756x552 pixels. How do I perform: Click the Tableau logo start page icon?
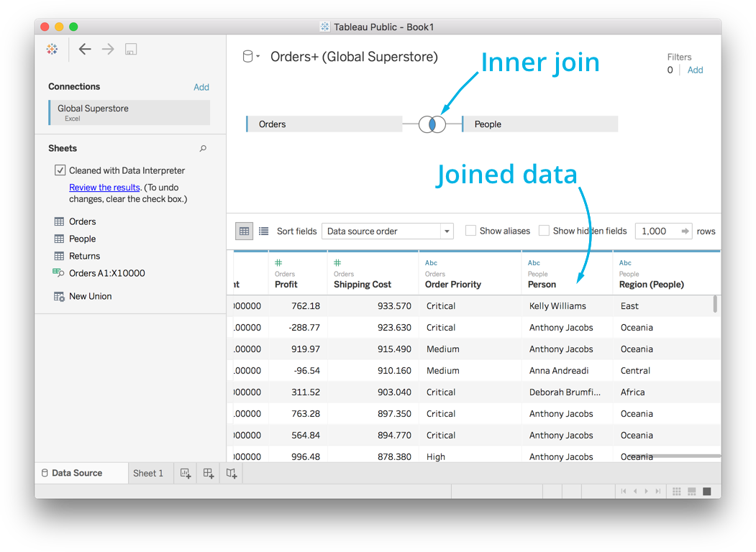pos(52,50)
